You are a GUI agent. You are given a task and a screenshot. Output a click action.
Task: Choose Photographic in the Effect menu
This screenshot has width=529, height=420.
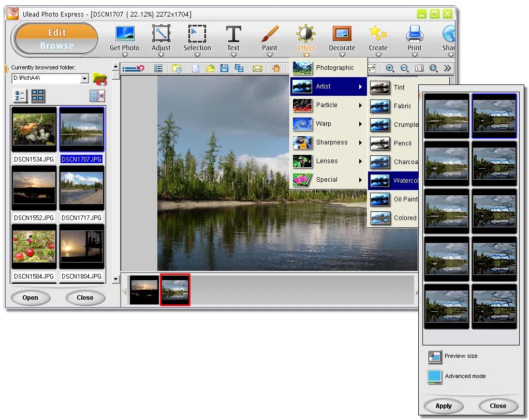(x=328, y=68)
